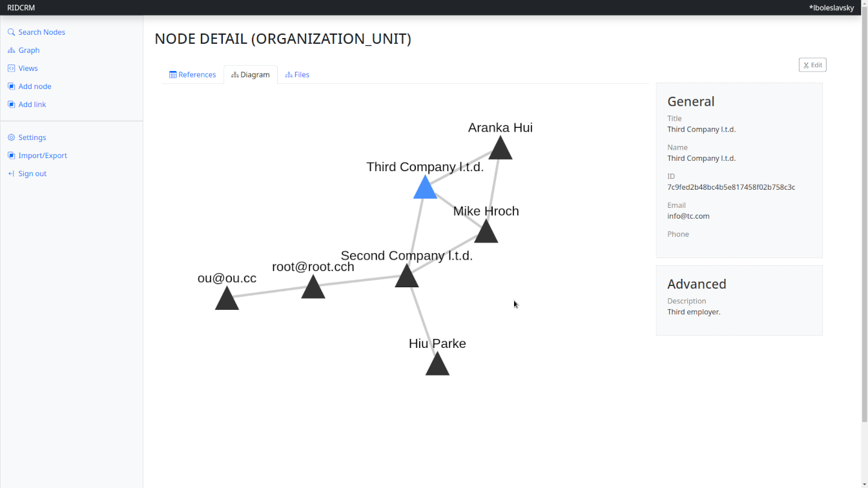
Task: Click the Views panel icon
Action: point(10,68)
